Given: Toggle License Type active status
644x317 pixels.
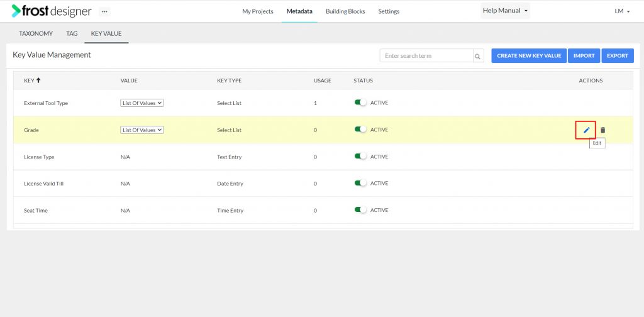Looking at the screenshot, I should [360, 157].
